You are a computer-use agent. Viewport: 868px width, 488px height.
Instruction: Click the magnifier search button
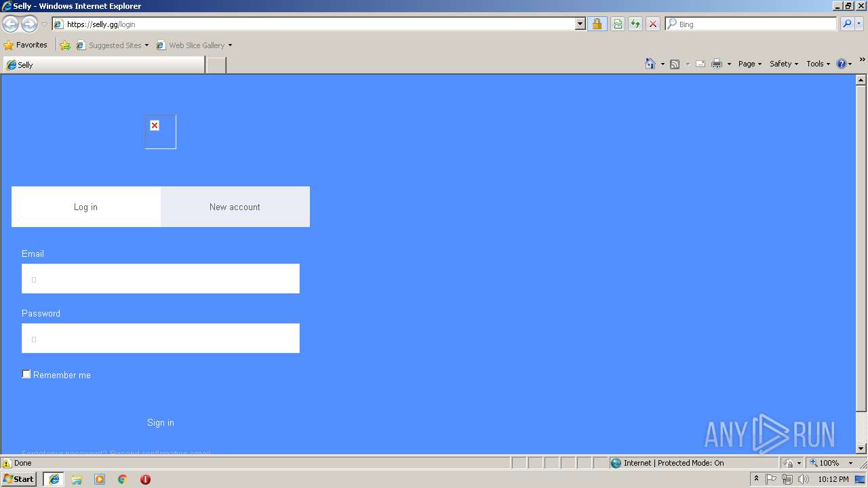[x=847, y=24]
